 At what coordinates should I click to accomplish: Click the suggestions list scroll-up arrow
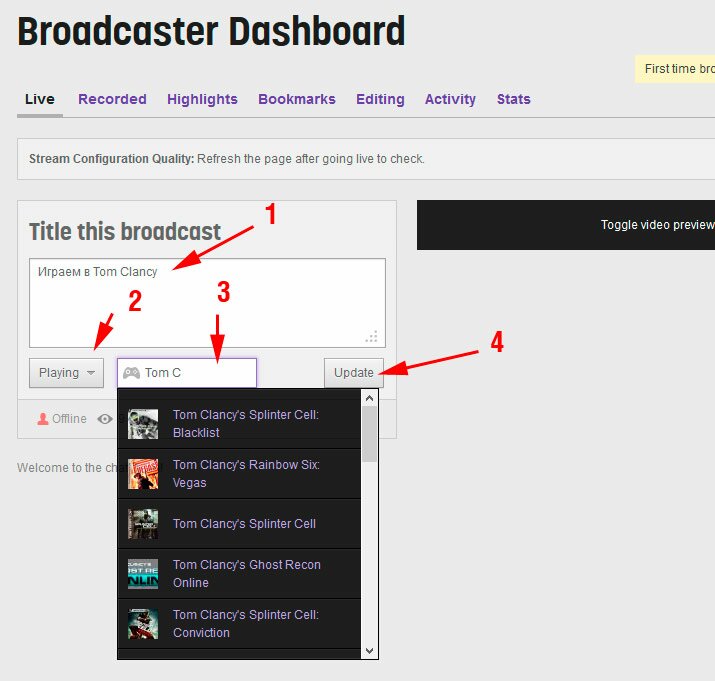[x=369, y=398]
